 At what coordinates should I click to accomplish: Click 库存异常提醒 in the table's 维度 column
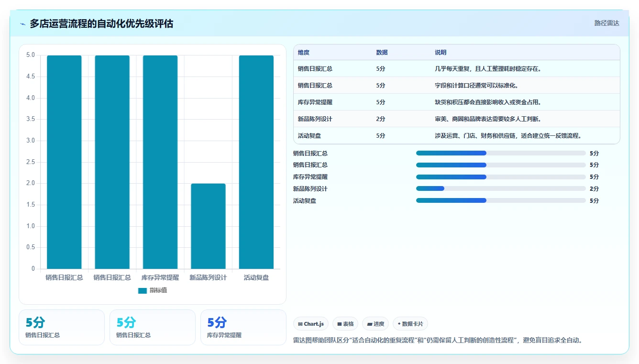coord(315,102)
